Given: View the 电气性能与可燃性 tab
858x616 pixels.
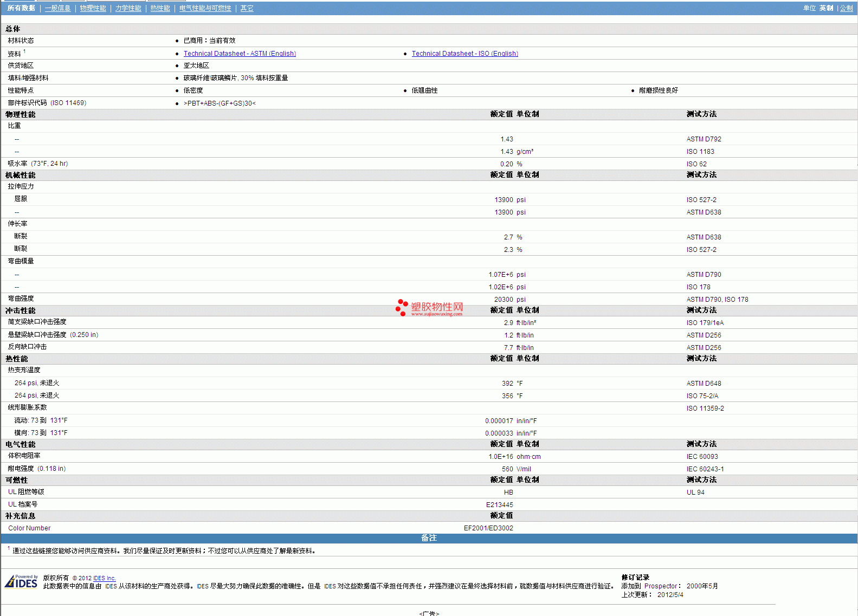Looking at the screenshot, I should [205, 8].
